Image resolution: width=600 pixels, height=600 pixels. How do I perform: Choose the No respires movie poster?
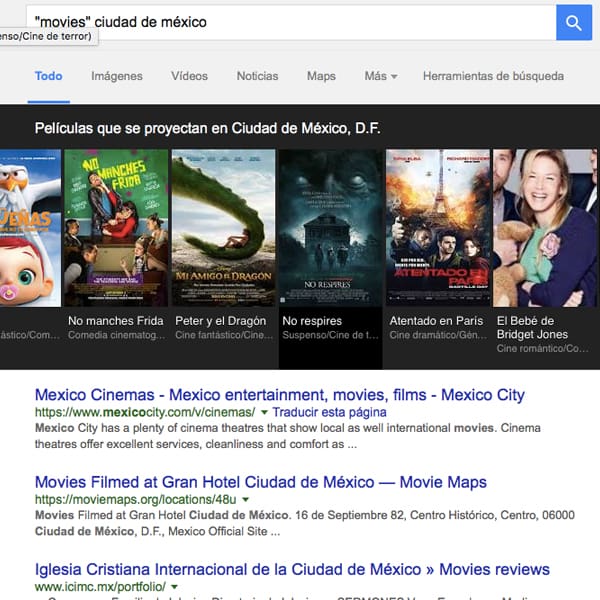point(330,228)
